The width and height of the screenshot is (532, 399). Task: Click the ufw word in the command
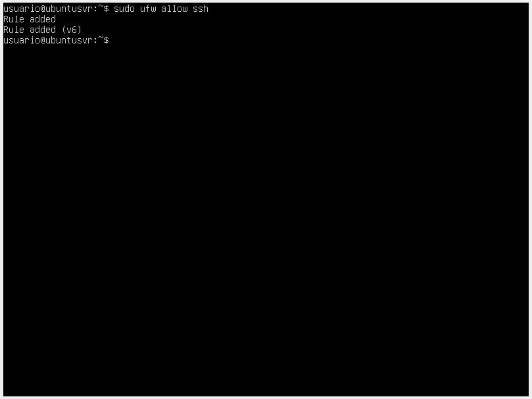(148, 9)
